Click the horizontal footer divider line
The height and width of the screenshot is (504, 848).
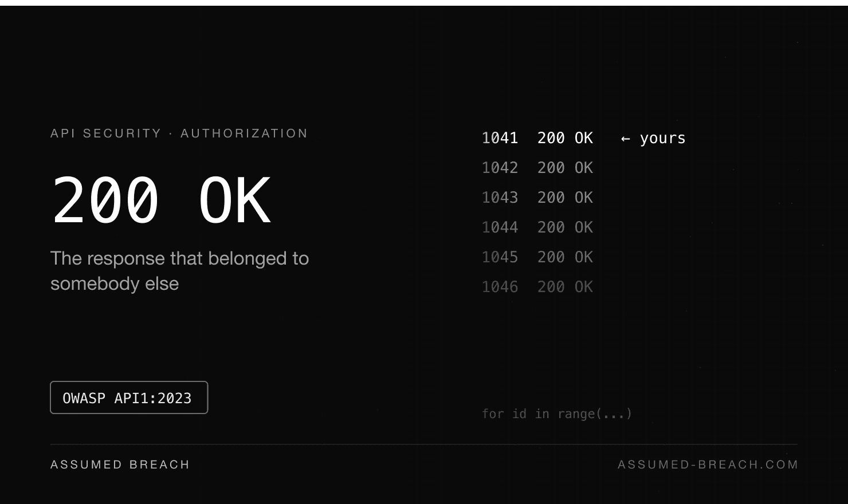click(424, 444)
